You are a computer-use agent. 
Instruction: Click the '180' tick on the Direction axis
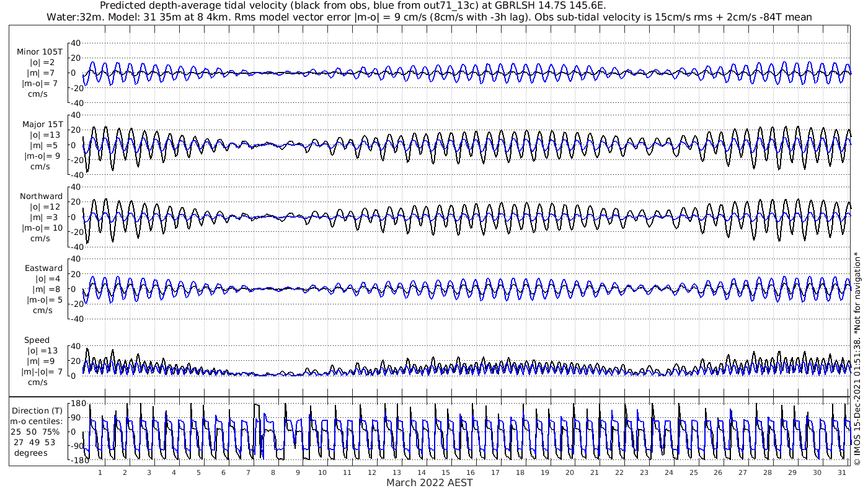click(77, 404)
